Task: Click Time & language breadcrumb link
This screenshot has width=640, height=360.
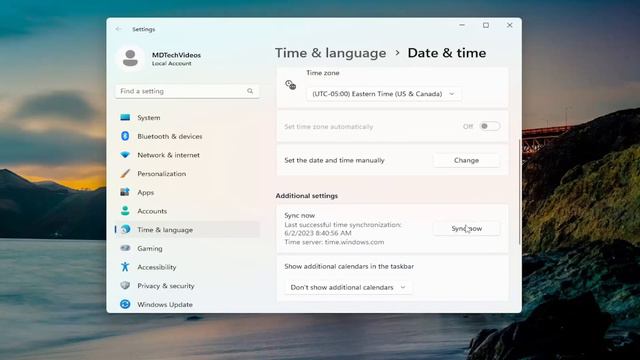Action: [x=330, y=53]
